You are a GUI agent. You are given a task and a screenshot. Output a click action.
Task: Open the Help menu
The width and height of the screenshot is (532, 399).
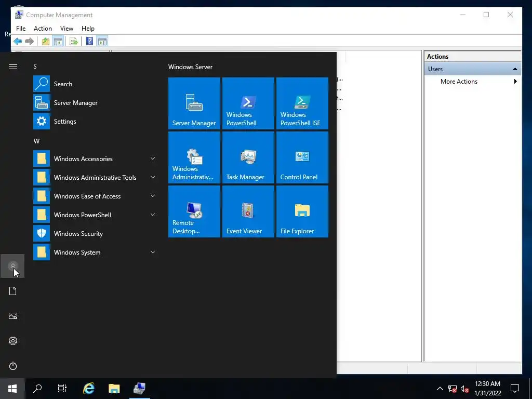click(88, 29)
